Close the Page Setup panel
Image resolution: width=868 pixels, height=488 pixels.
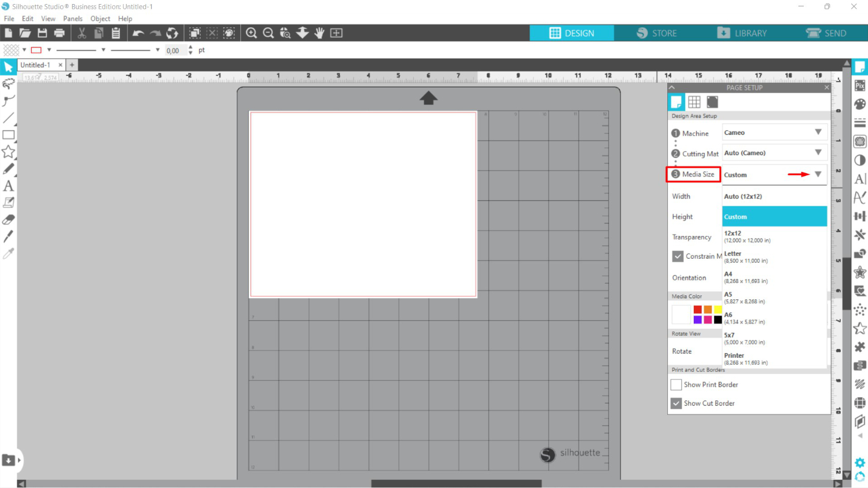(826, 87)
